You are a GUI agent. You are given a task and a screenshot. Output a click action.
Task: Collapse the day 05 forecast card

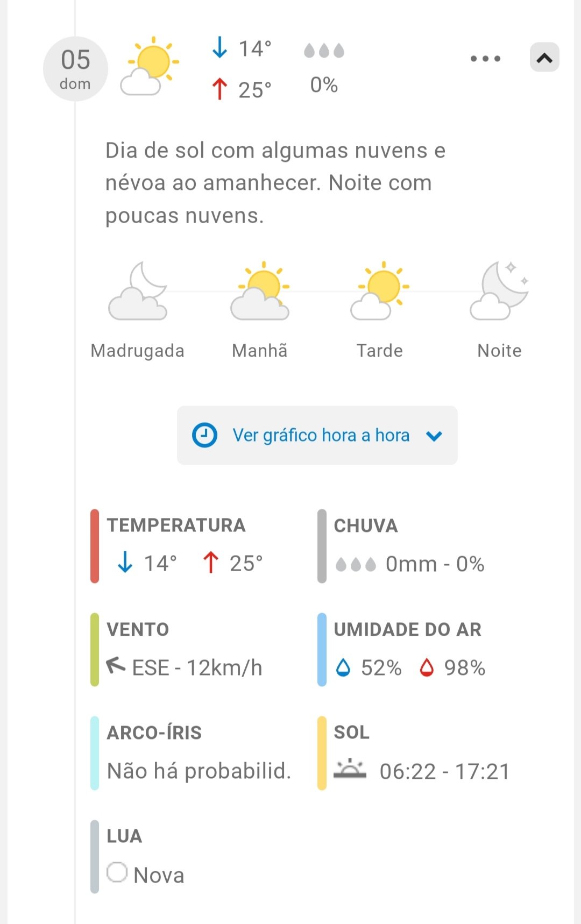(x=544, y=58)
